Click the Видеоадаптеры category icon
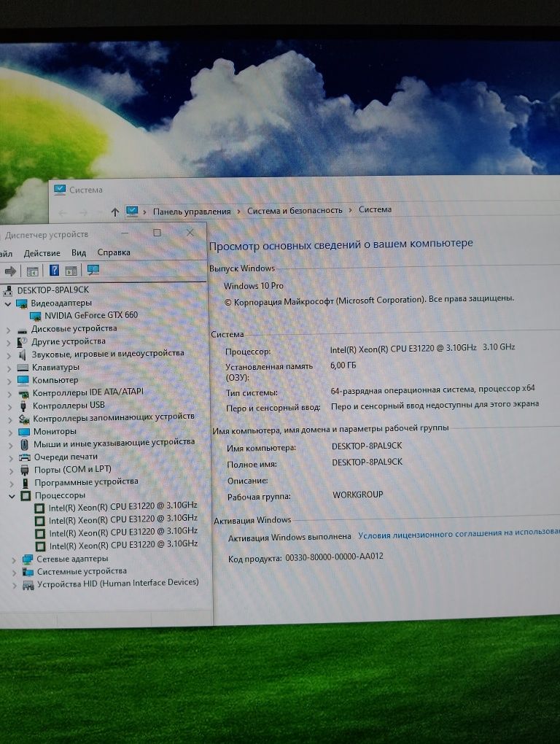Image resolution: width=560 pixels, height=744 pixels. [x=22, y=303]
